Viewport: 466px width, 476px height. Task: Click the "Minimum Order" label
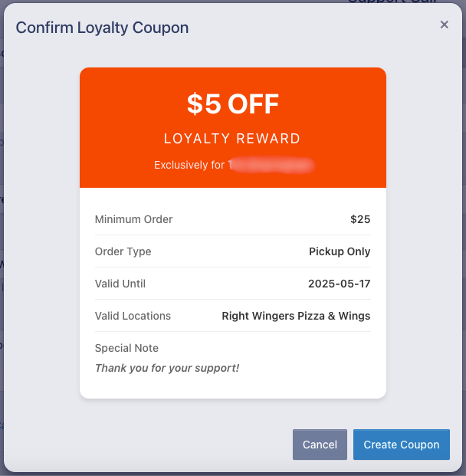(x=133, y=219)
